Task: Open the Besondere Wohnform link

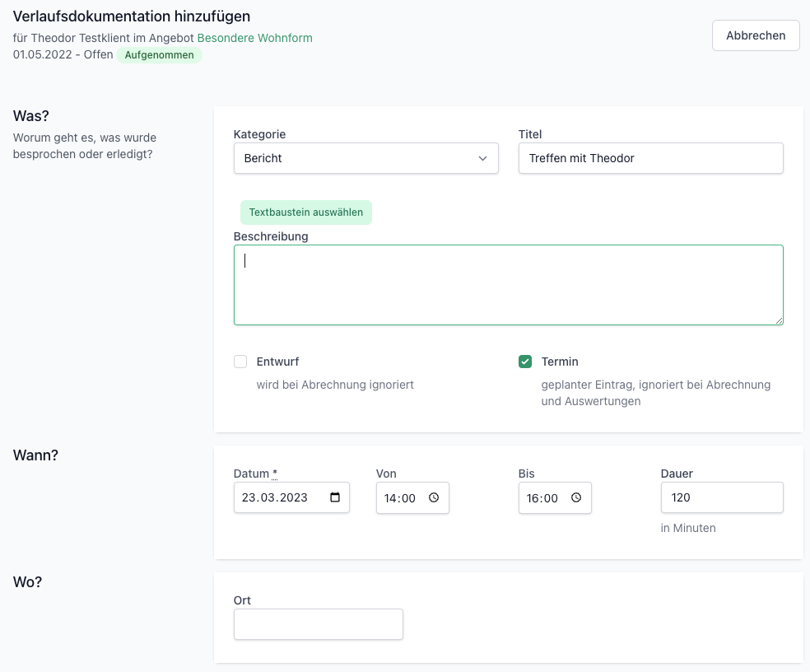Action: pos(254,38)
